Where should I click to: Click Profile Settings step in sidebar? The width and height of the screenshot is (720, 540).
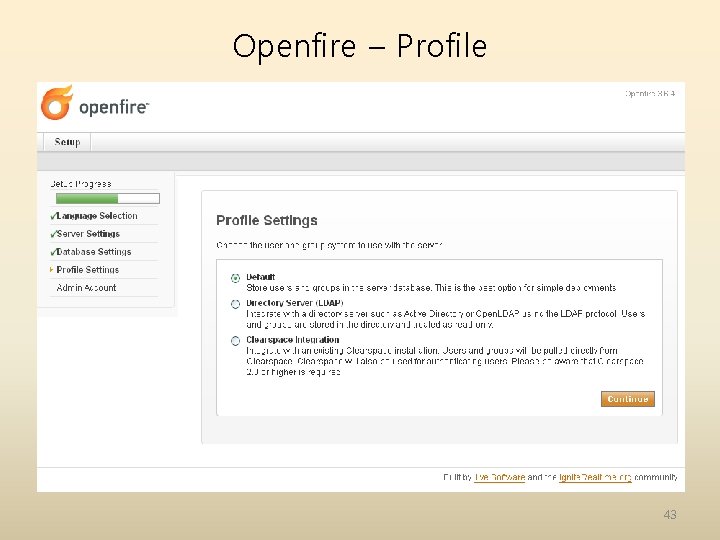[88, 270]
